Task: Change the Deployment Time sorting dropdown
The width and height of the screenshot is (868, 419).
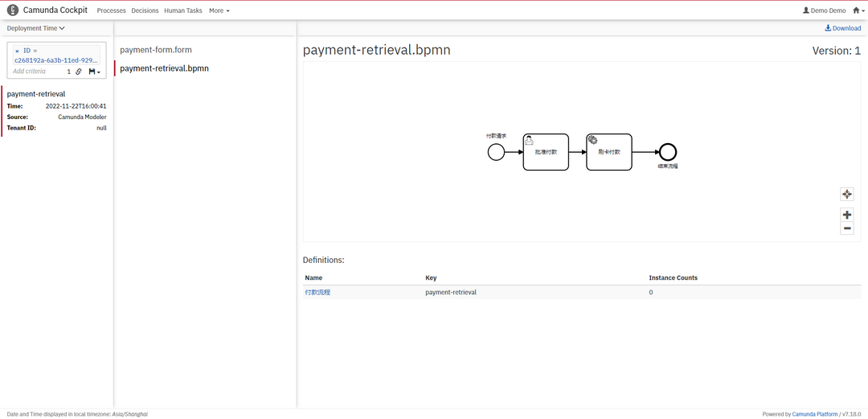Action: coord(36,27)
